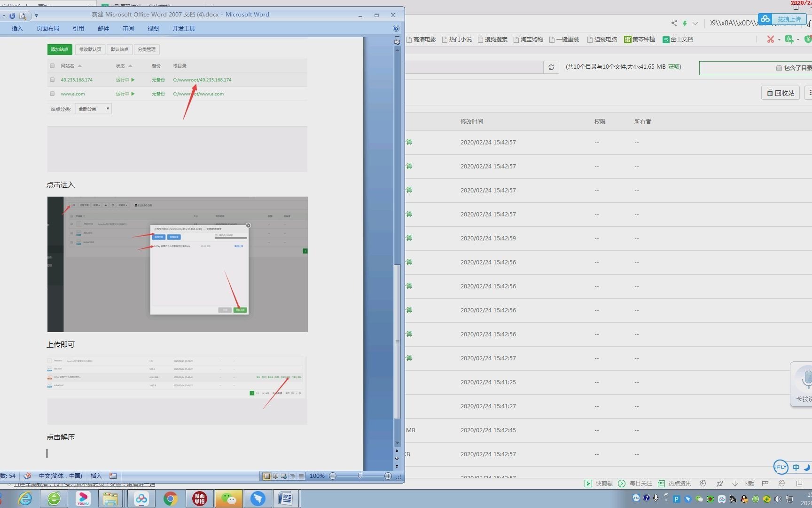
Task: Open the Quick Access Toolbar customize arrow
Action: pos(36,16)
